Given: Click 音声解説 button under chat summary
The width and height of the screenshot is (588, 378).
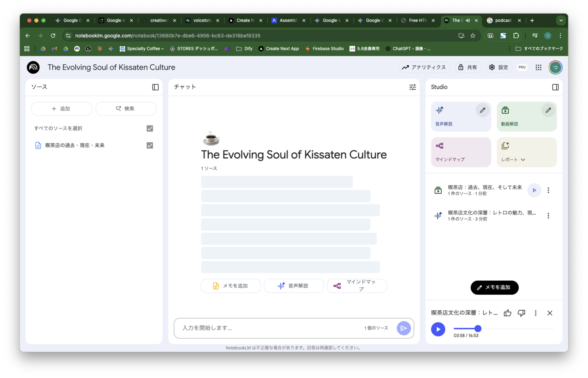Looking at the screenshot, I should click(294, 286).
